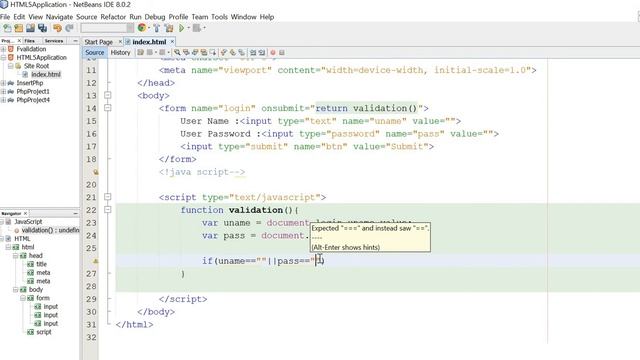Select the script node in Navigator

pos(44,332)
